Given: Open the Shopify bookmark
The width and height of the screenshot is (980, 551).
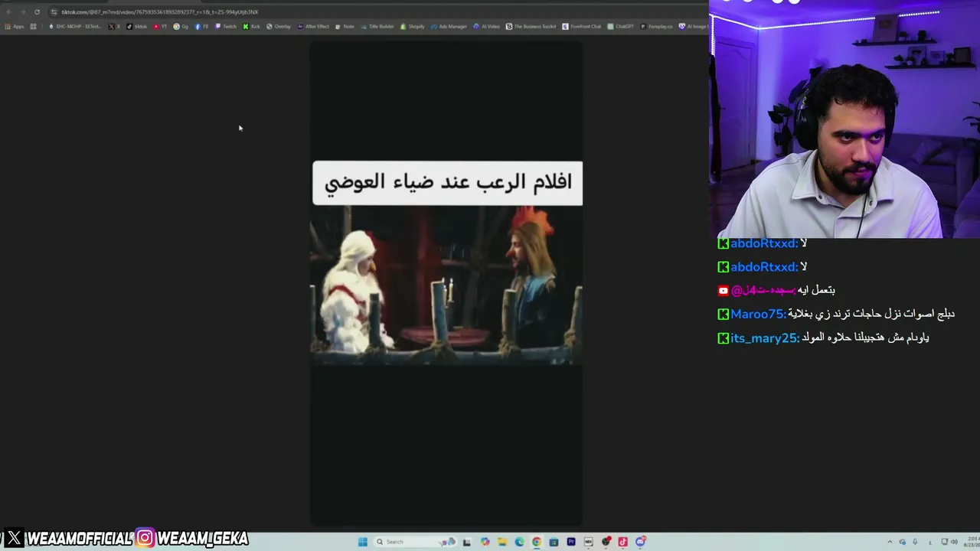Looking at the screenshot, I should [413, 27].
